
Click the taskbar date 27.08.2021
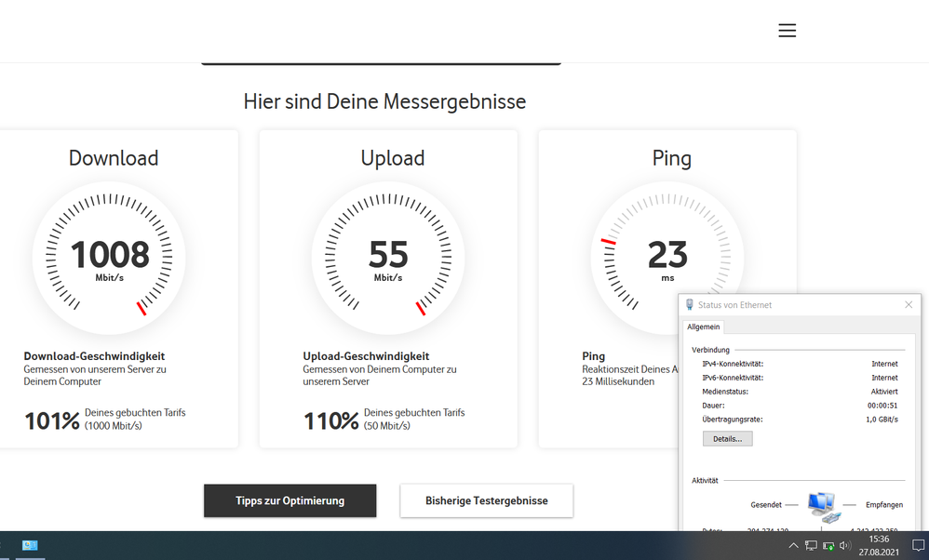coord(879,553)
